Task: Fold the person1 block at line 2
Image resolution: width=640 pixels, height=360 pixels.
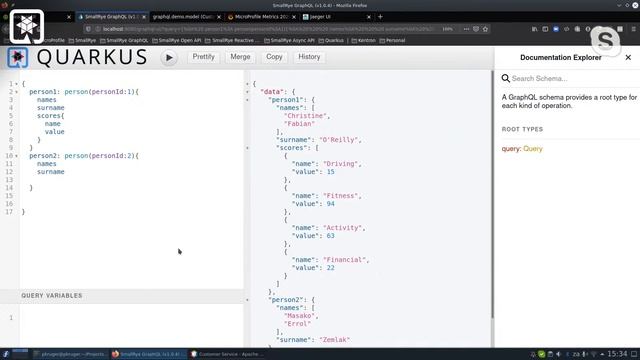Action: point(16,92)
